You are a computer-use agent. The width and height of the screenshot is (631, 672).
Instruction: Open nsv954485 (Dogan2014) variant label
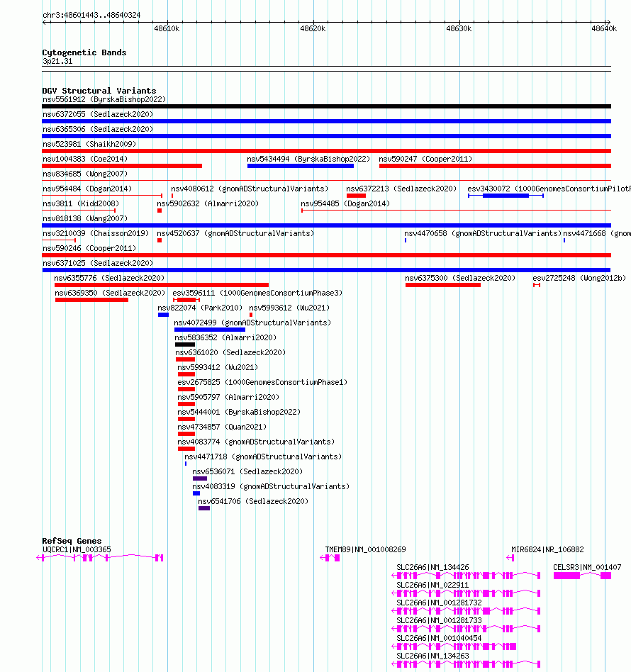[345, 203]
